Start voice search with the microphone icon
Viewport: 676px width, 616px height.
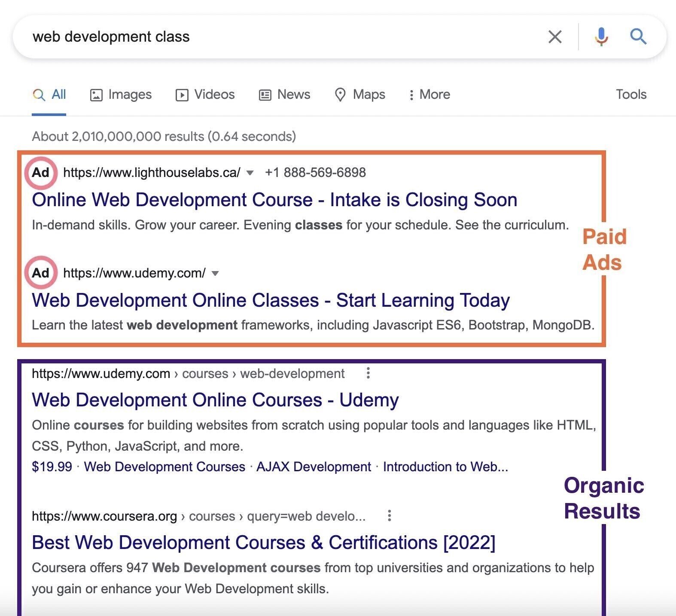(601, 37)
